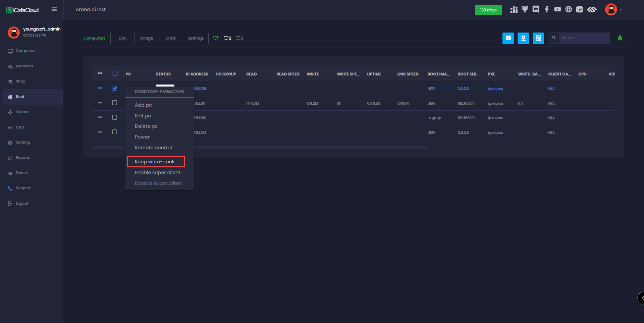Toggle the hamburger sidebar menu icon
The image size is (644, 323).
(x=54, y=9)
